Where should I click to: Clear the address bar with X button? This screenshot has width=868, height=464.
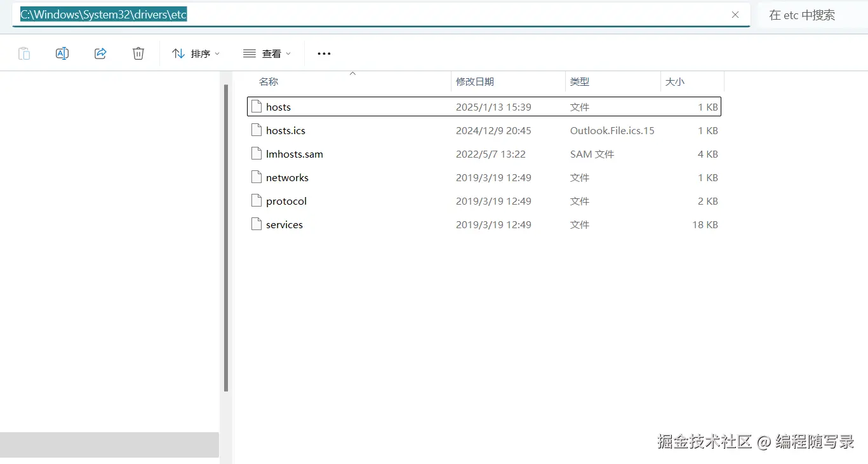pos(735,15)
